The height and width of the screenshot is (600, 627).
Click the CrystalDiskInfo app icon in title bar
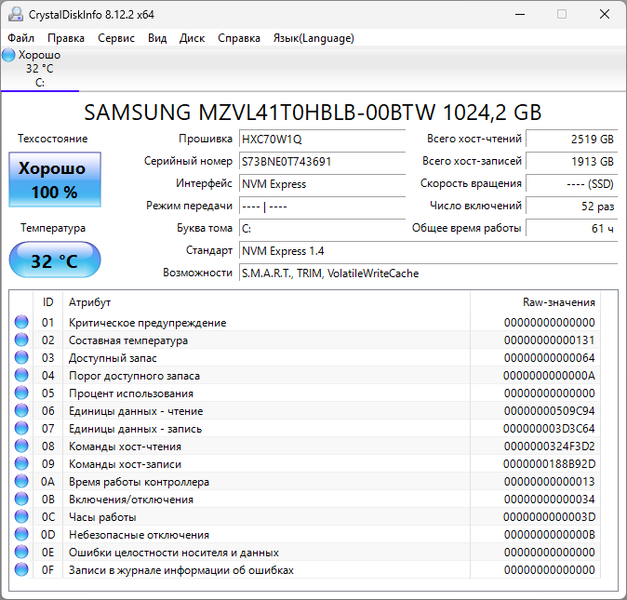coord(16,14)
